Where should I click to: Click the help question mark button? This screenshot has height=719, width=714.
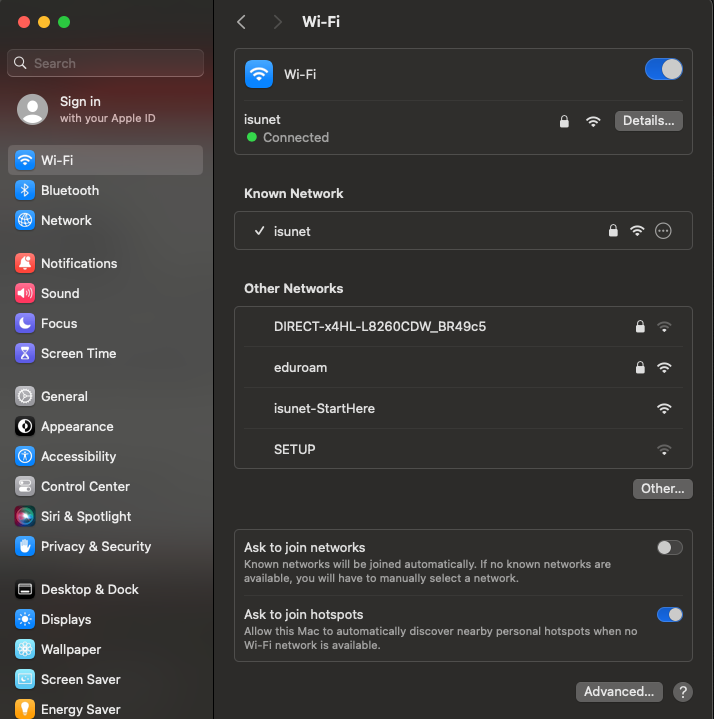point(683,691)
